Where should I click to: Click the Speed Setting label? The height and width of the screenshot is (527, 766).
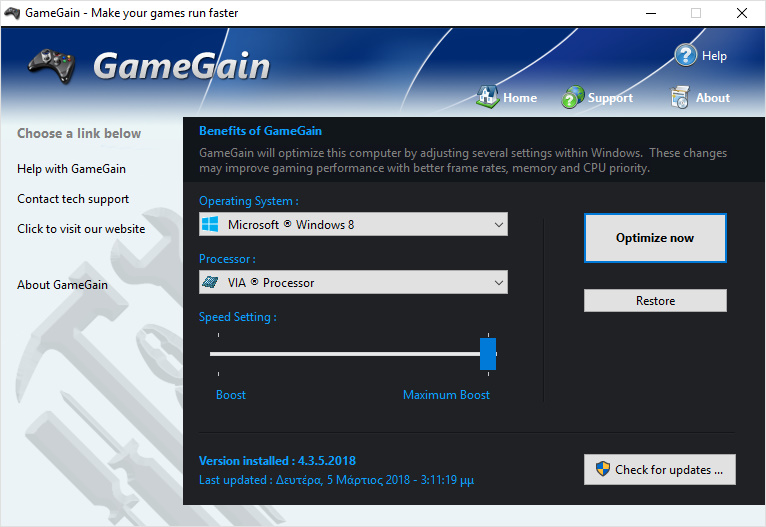point(237,317)
